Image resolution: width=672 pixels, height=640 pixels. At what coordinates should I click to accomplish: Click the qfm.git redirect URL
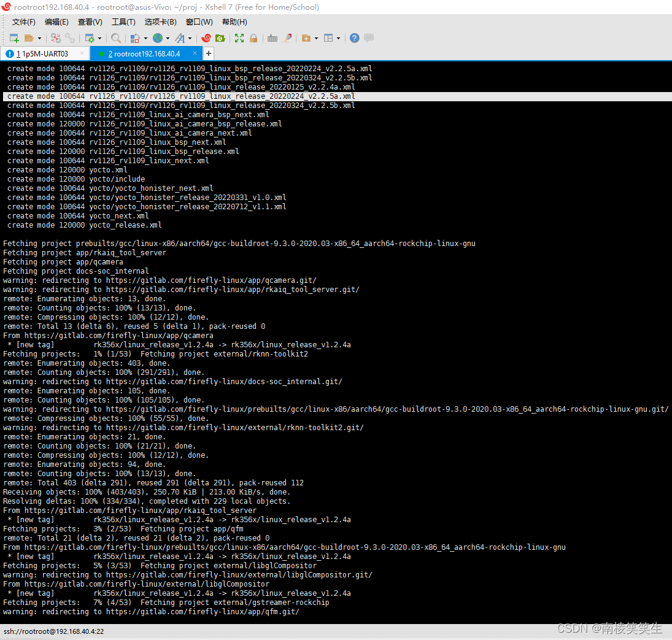203,612
